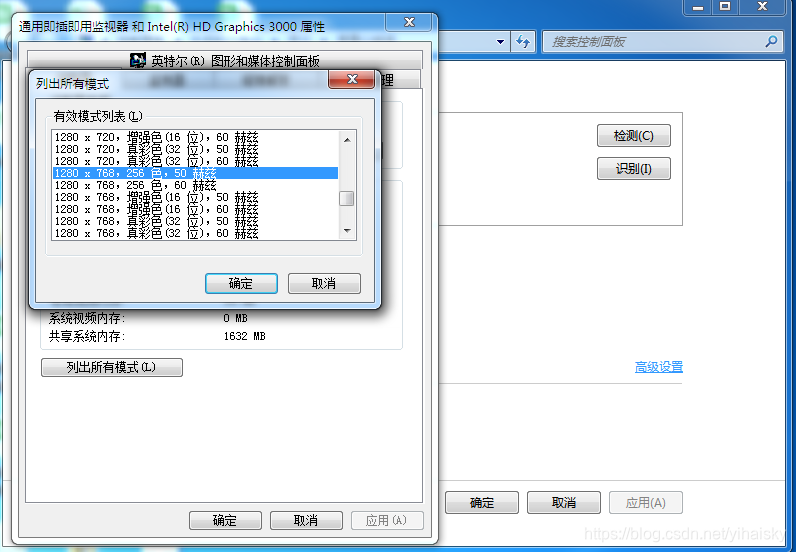Click the search magnifier icon
The height and width of the screenshot is (552, 796).
pos(771,41)
